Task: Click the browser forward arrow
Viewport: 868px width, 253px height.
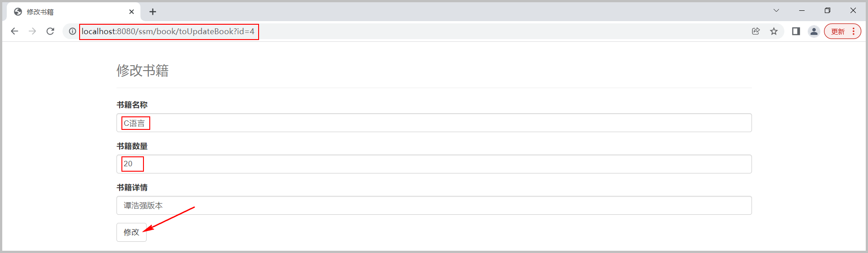Action: pyautogui.click(x=32, y=31)
